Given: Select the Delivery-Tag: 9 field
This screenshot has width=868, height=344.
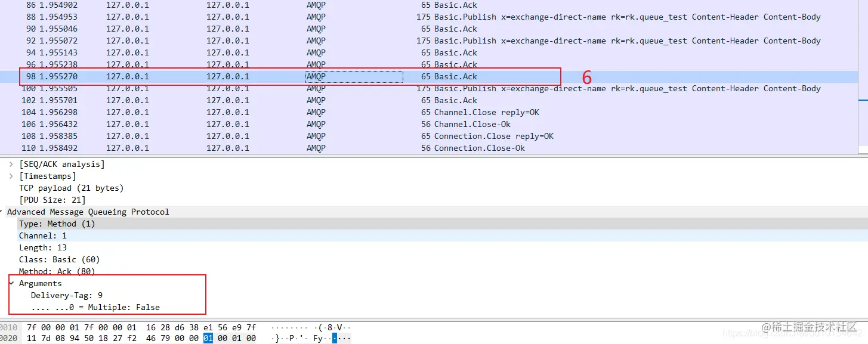Looking at the screenshot, I should [x=67, y=295].
